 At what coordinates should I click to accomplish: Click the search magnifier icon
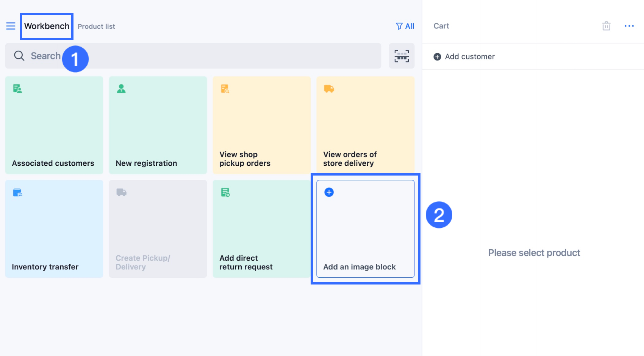pyautogui.click(x=19, y=56)
